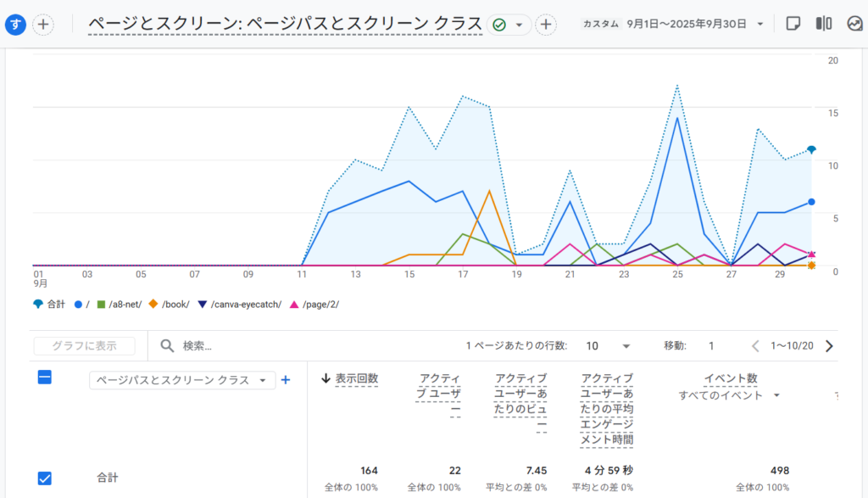Toggle the /canva-eyecatch/ series in chart legend
Screen dimensions: 868x498
click(x=242, y=304)
